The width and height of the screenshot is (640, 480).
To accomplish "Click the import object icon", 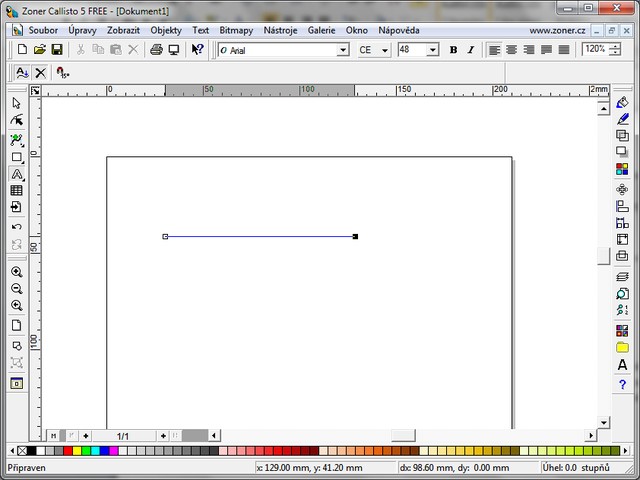I will [x=16, y=207].
